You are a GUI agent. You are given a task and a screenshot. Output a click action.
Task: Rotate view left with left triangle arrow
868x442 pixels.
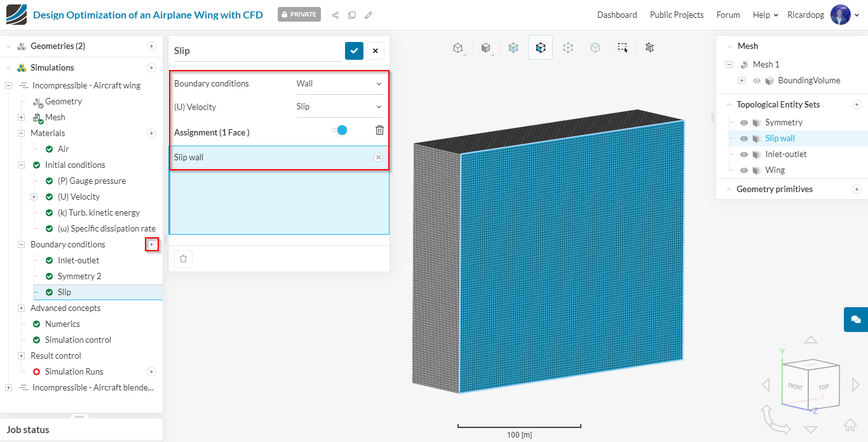(x=766, y=385)
